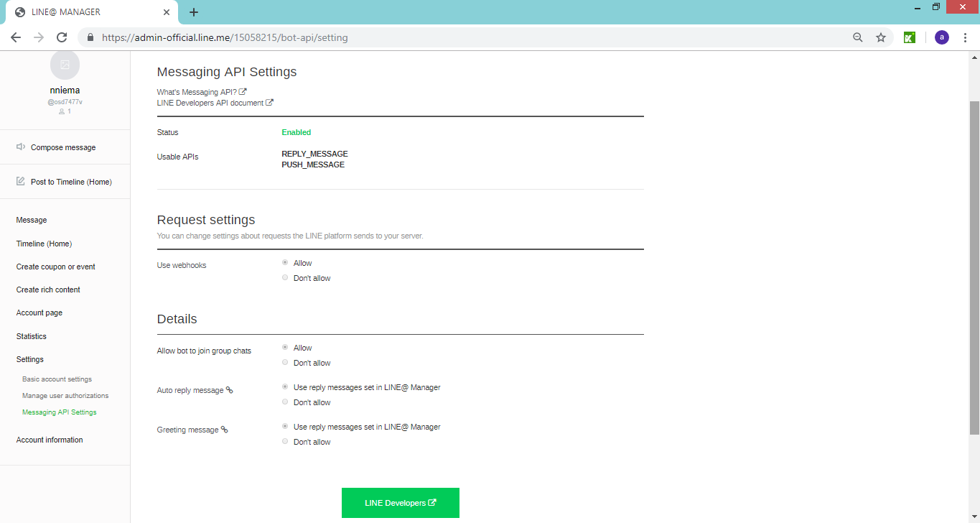The image size is (980, 523).
Task: Click the PUSH_MESSAGE text
Action: click(x=313, y=165)
